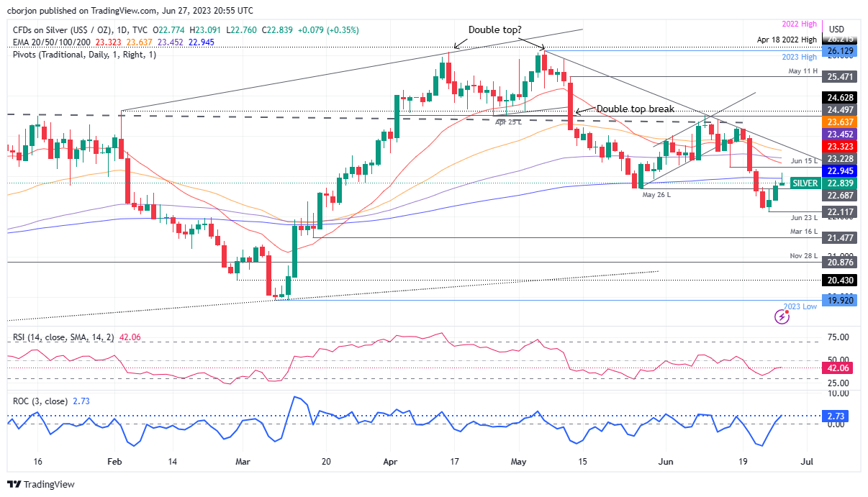The image size is (868, 497).
Task: Click the CFDs on Silver symbol title
Action: (x=59, y=30)
